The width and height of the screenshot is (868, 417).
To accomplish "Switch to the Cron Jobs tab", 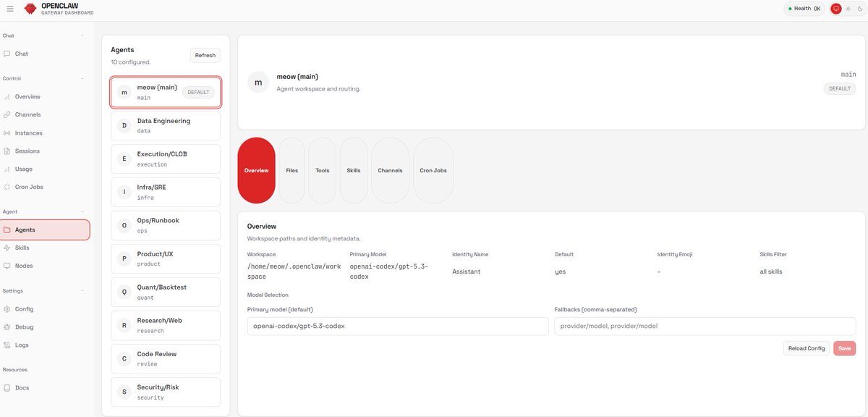I will pos(433,170).
